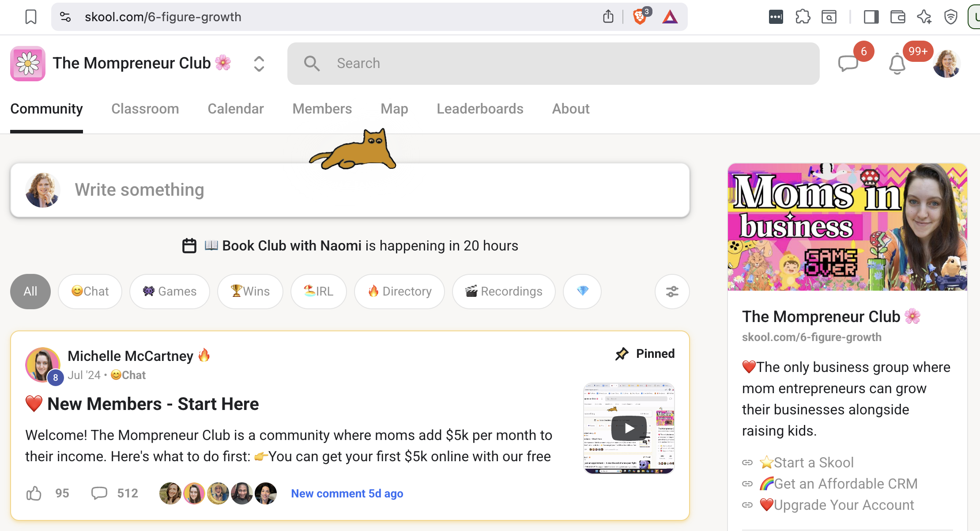Open the profile avatar menu
The height and width of the screenshot is (531, 980).
pyautogui.click(x=946, y=64)
